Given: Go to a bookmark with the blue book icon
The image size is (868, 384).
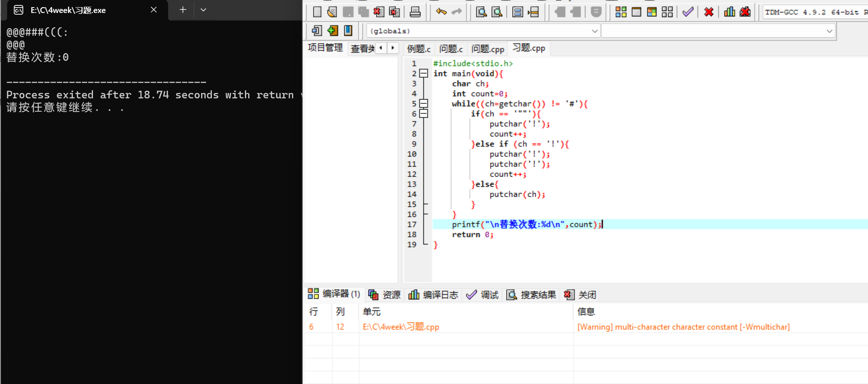Looking at the screenshot, I should point(348,30).
